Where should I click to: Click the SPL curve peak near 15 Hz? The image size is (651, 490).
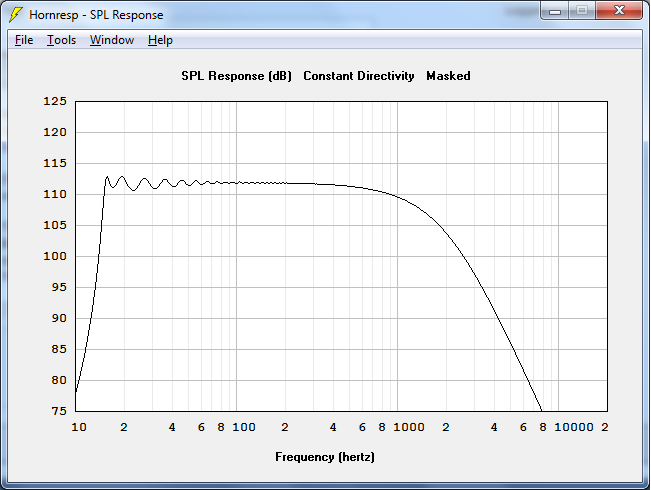107,177
